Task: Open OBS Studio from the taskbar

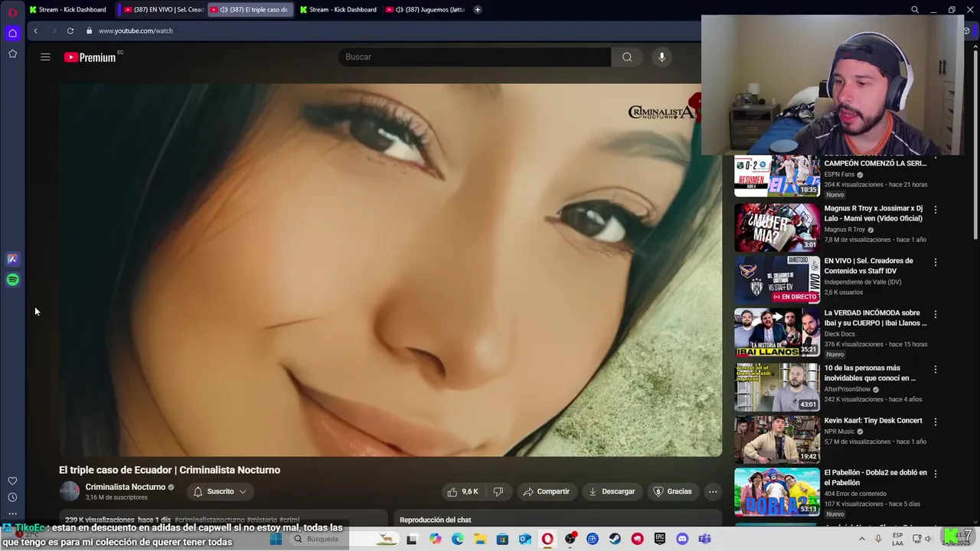Action: tap(570, 539)
